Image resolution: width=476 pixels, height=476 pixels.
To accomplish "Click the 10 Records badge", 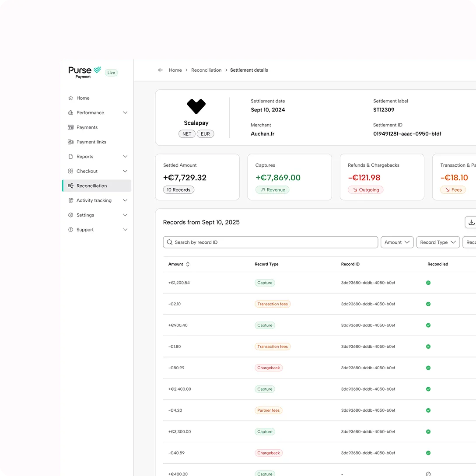I will (x=178, y=190).
